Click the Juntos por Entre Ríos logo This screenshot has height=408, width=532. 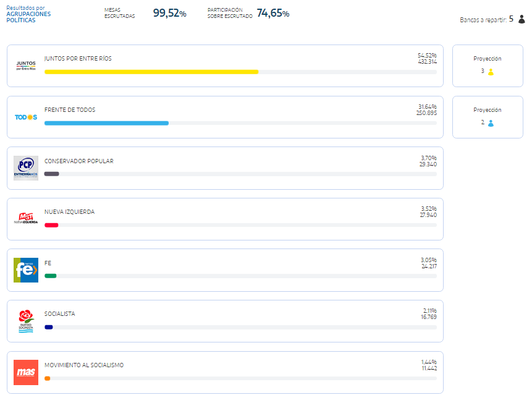click(26, 66)
